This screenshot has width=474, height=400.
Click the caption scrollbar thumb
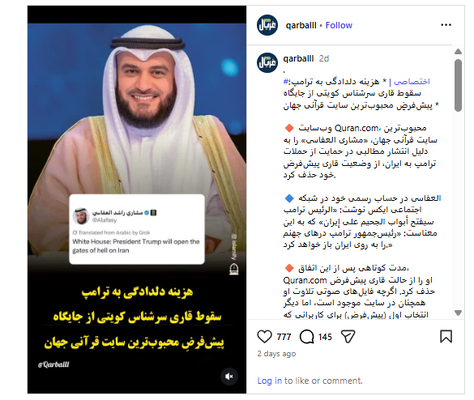458,85
